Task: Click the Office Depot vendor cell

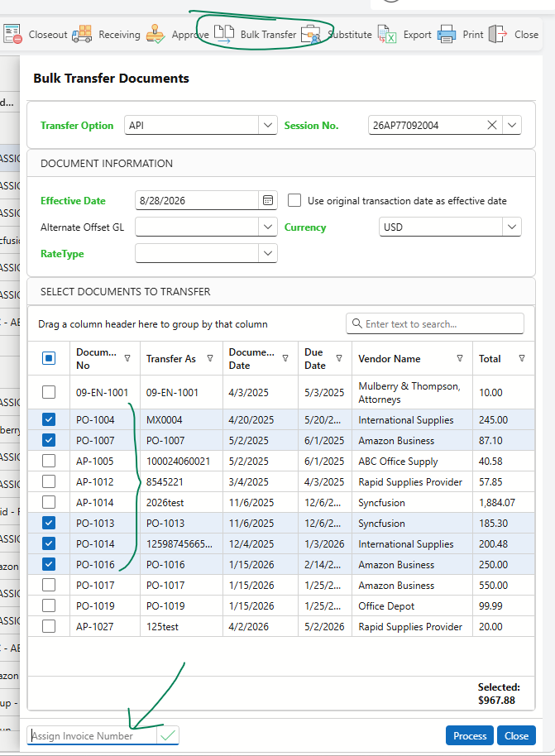Action: click(412, 606)
